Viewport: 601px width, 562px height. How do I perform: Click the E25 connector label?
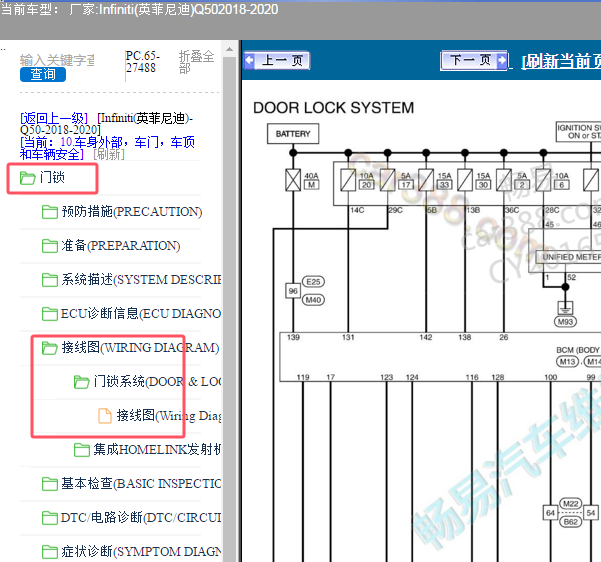click(313, 282)
